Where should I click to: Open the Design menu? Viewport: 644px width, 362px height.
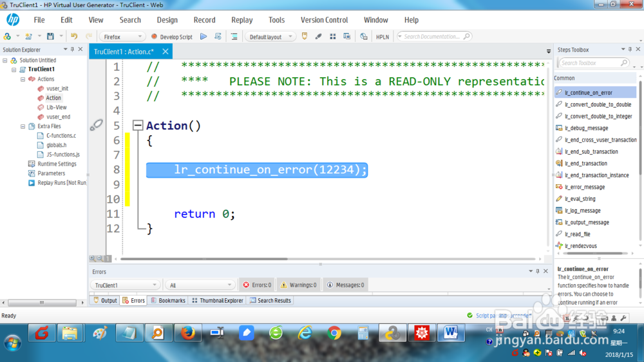coord(167,20)
